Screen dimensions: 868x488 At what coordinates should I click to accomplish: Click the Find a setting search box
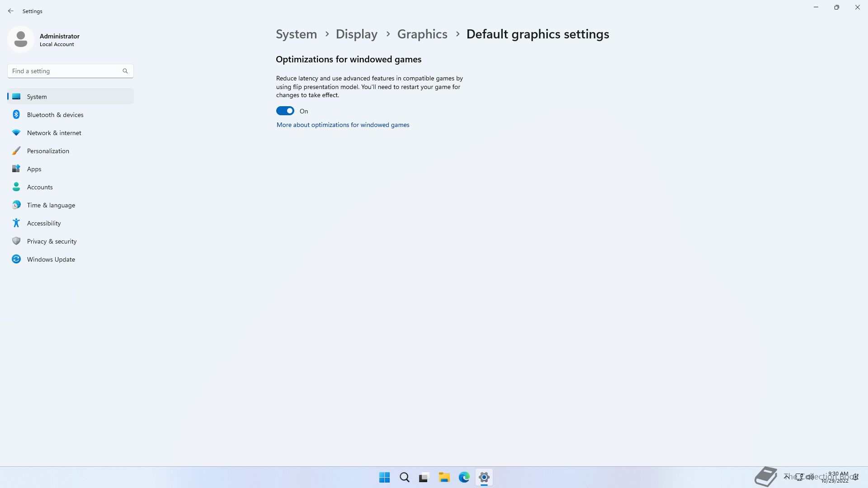pyautogui.click(x=66, y=71)
